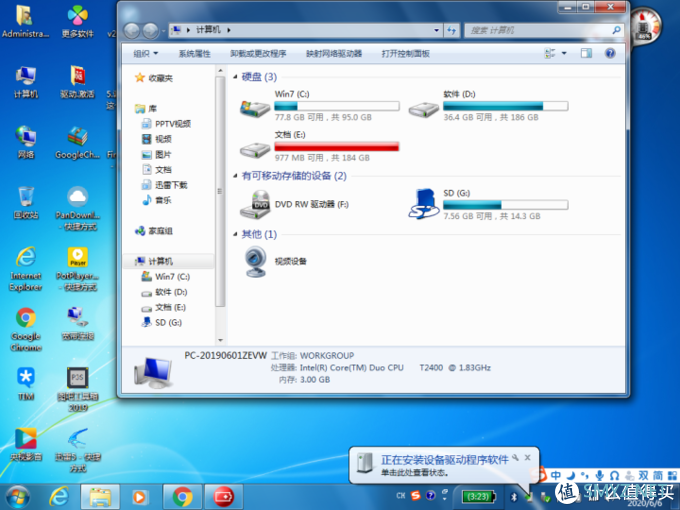This screenshot has width=680, height=510.
Task: Click the search magnifier icon
Action: (x=616, y=30)
